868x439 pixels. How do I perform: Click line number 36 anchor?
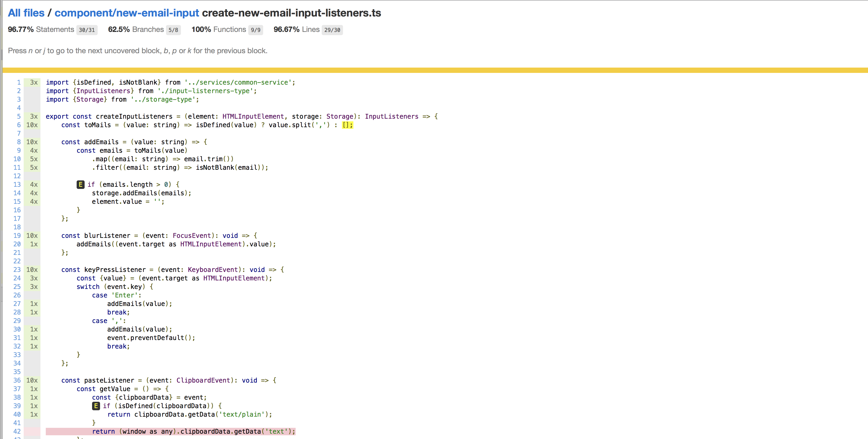[17, 380]
